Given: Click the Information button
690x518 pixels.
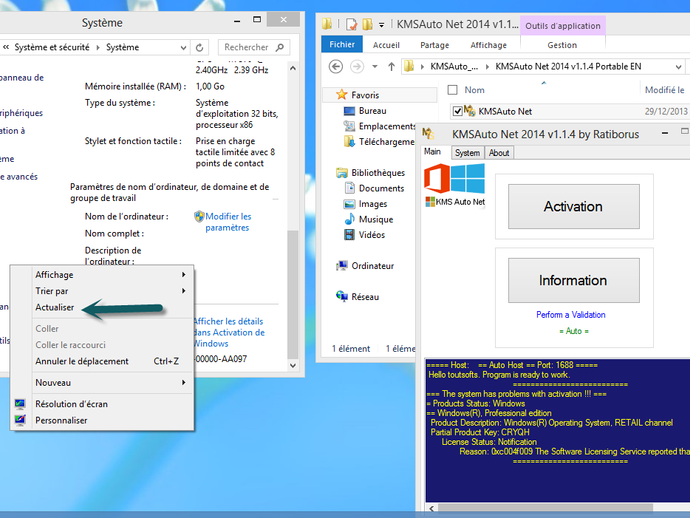Looking at the screenshot, I should coord(574,280).
